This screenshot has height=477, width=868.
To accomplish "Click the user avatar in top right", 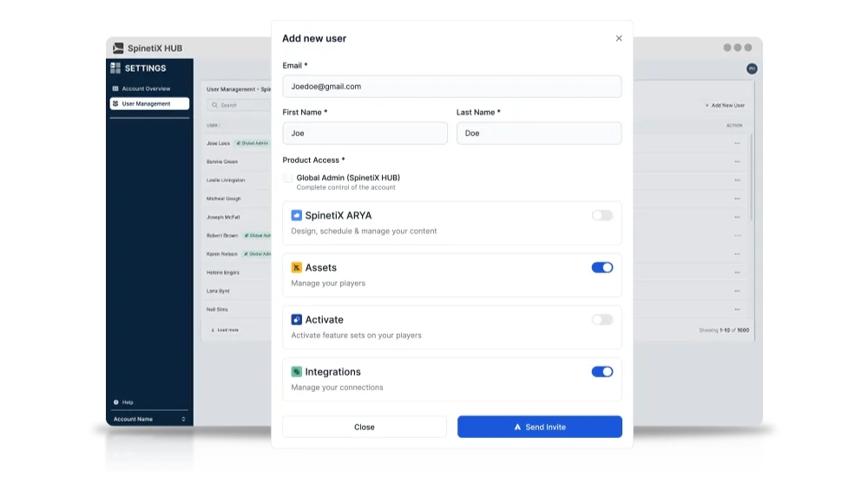I will coord(752,69).
